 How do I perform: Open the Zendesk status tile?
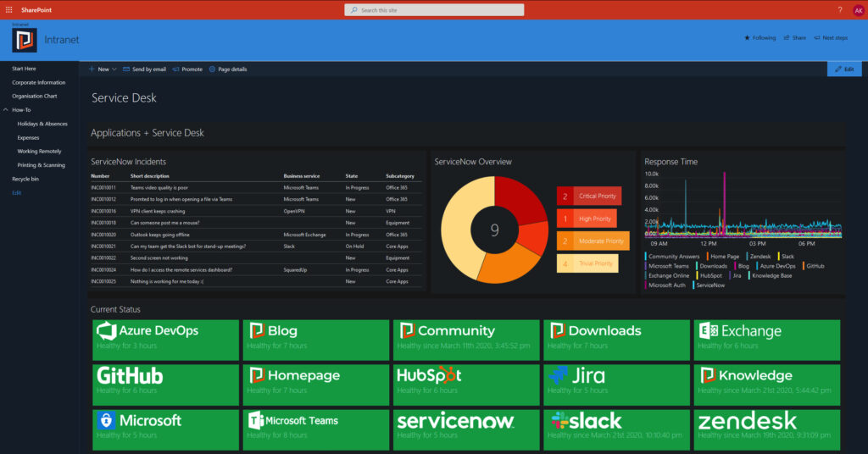pos(767,429)
